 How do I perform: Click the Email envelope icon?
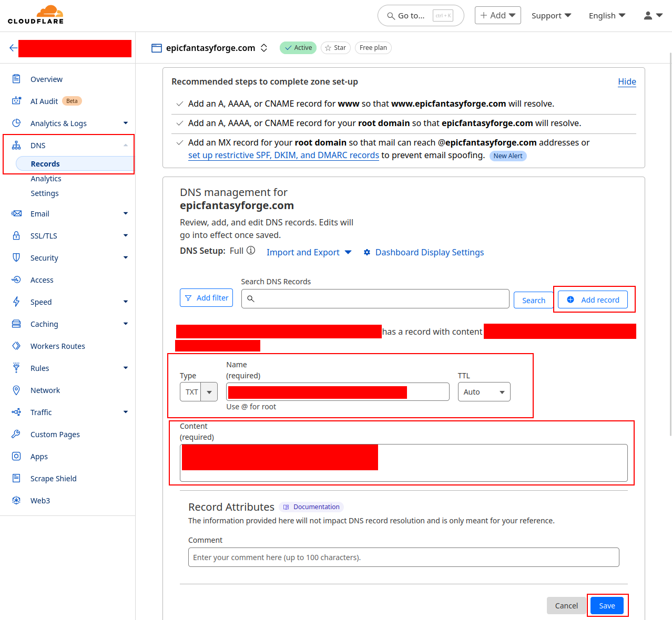pos(16,213)
